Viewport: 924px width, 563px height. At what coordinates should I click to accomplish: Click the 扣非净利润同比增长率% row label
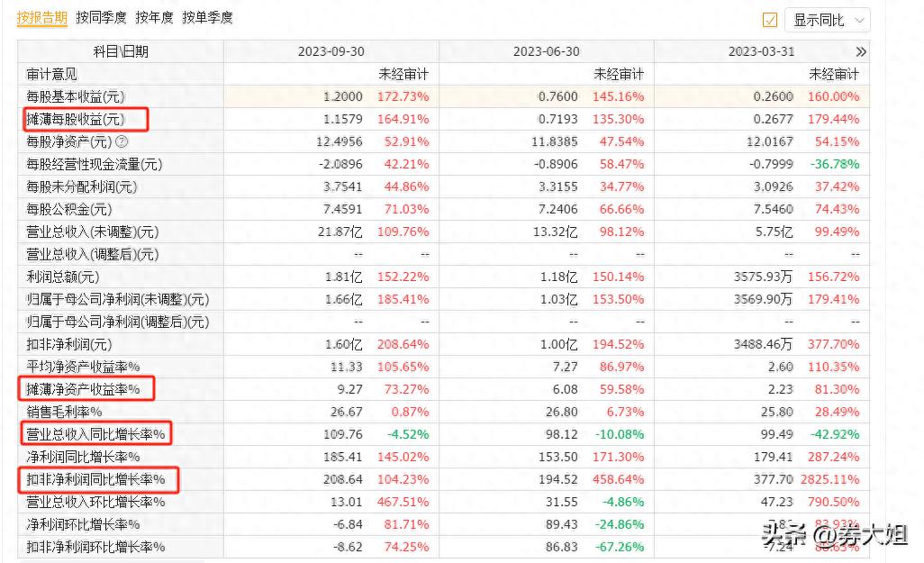point(95,479)
